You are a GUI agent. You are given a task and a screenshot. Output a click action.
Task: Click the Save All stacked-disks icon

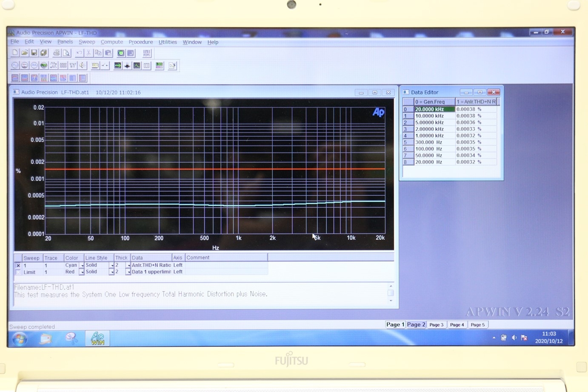(x=44, y=53)
